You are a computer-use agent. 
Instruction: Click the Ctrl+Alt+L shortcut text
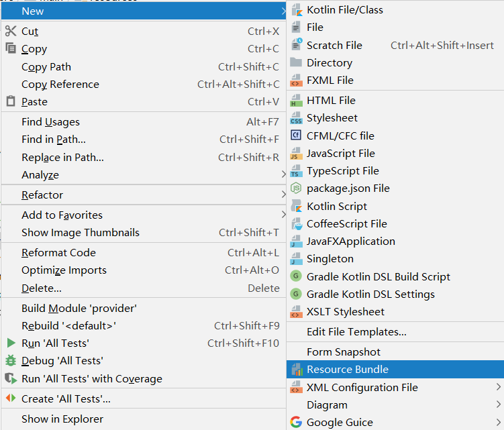(253, 253)
